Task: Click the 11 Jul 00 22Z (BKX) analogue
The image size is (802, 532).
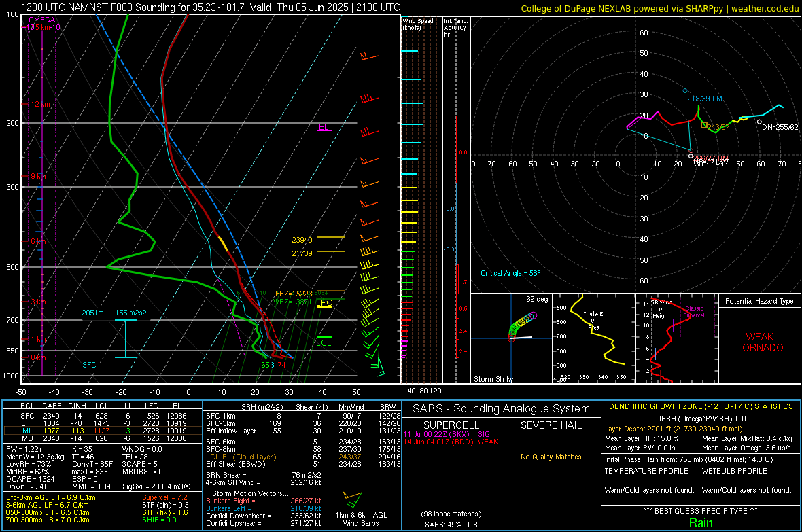Action: (x=447, y=434)
